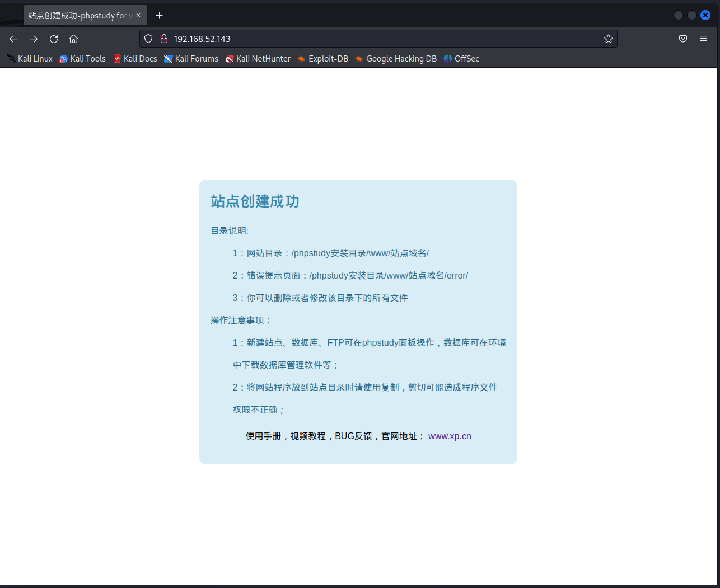This screenshot has height=588, width=720.
Task: Open the Kali Tools bookmark
Action: pos(82,59)
